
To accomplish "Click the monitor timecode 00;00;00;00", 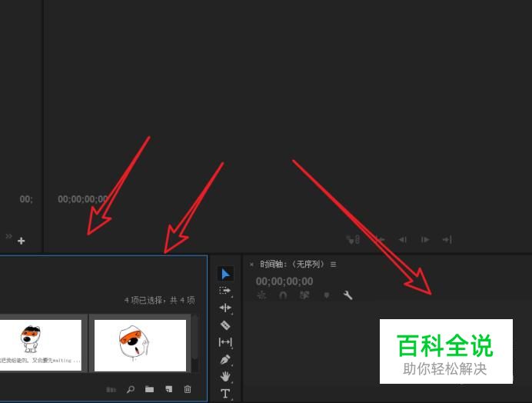I will point(83,199).
